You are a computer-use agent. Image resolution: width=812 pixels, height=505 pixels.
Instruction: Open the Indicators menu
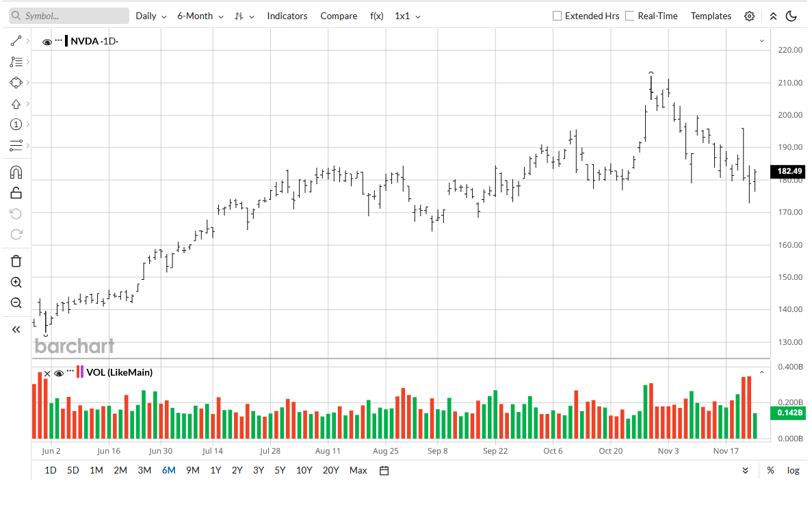(287, 16)
